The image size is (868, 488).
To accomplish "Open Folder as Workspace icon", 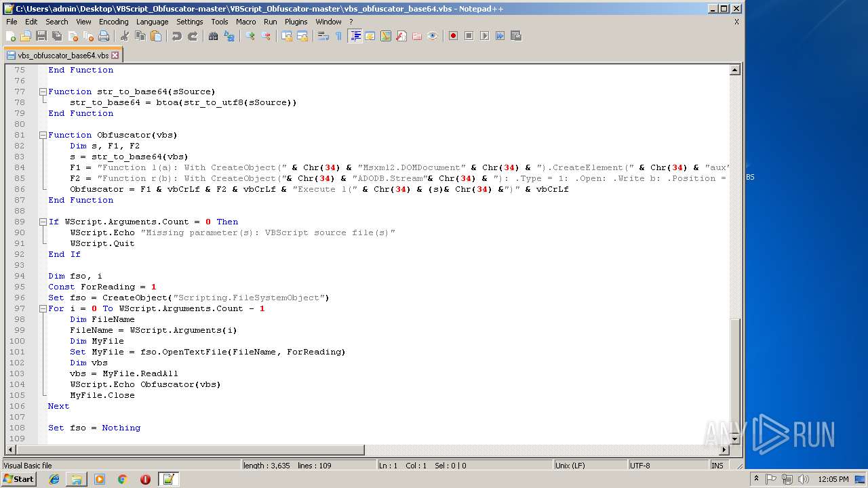I will tap(416, 36).
